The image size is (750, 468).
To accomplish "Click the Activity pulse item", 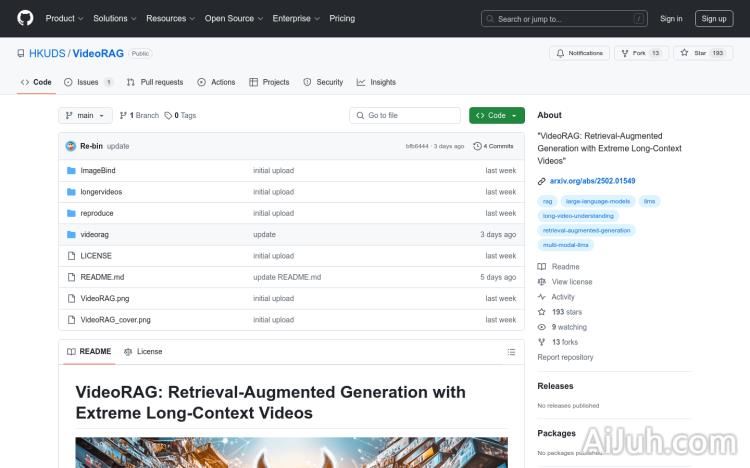I will pos(563,297).
